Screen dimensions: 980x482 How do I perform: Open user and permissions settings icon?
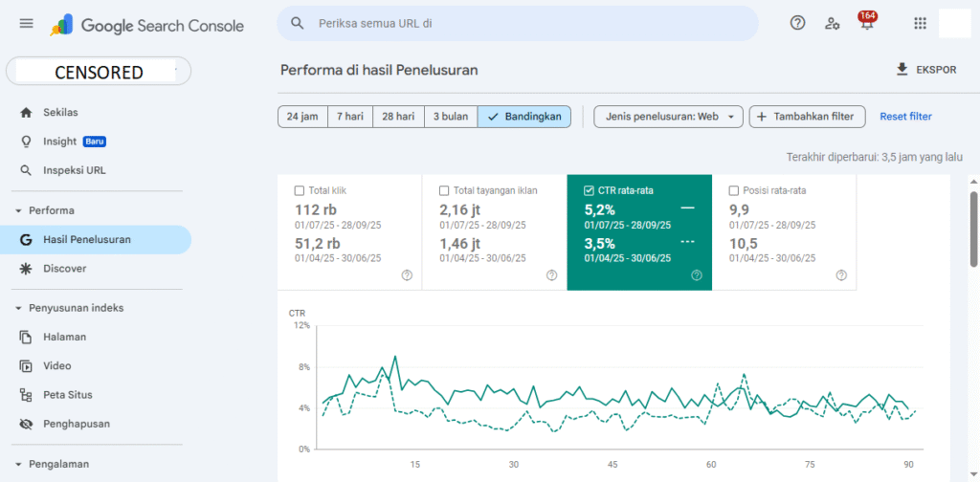833,24
